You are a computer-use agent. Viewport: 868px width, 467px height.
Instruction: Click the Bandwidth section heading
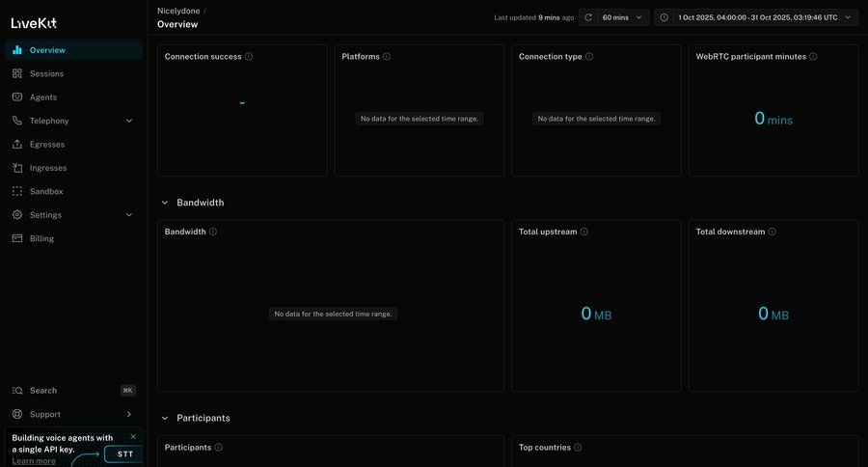click(201, 203)
